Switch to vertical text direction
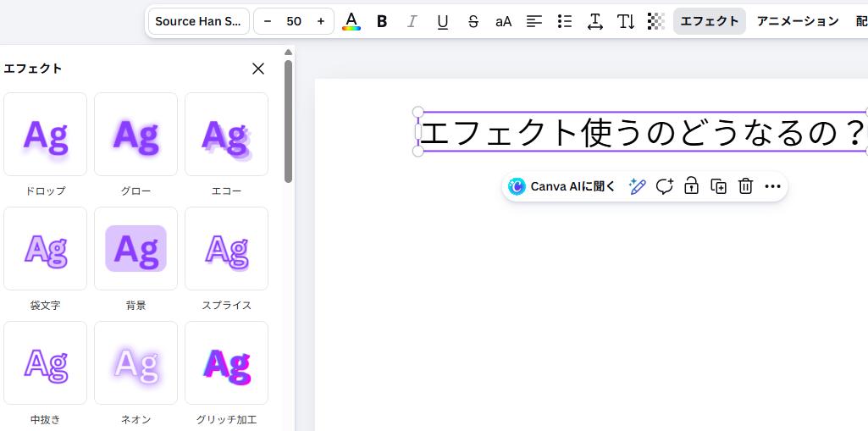The image size is (868, 431). [626, 21]
